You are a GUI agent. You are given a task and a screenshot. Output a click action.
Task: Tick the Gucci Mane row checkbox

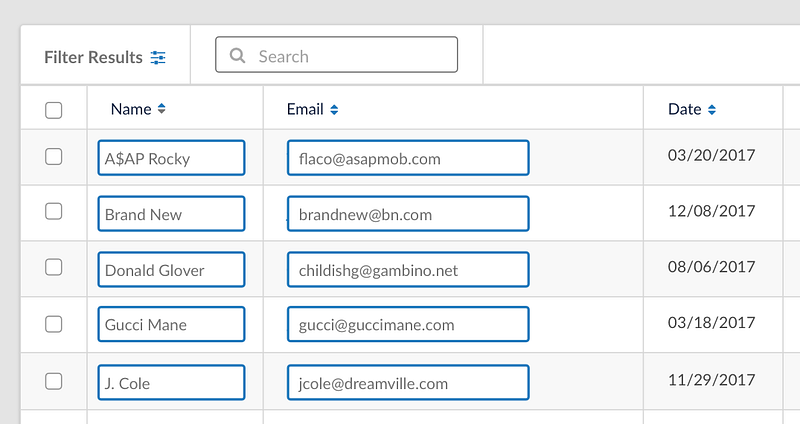[54, 324]
